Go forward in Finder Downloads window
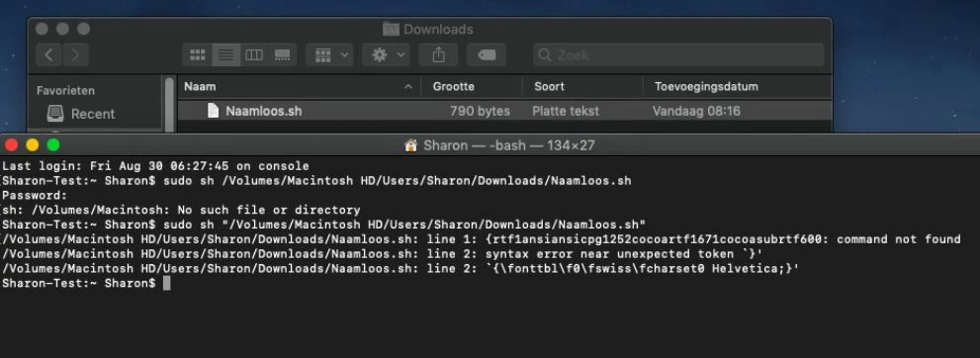The image size is (980, 358). tap(75, 55)
